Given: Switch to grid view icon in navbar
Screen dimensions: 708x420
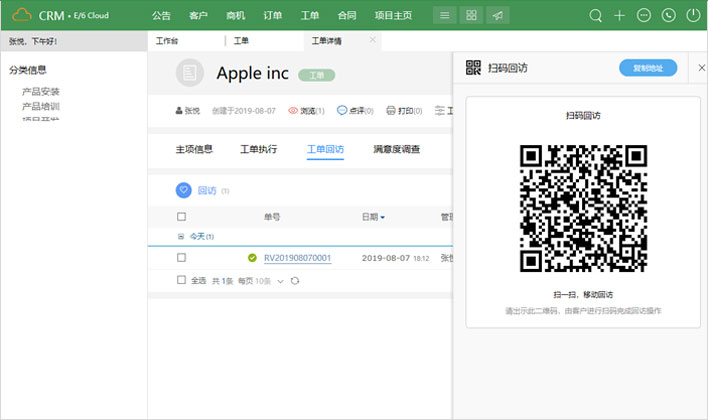Looking at the screenshot, I should 472,15.
